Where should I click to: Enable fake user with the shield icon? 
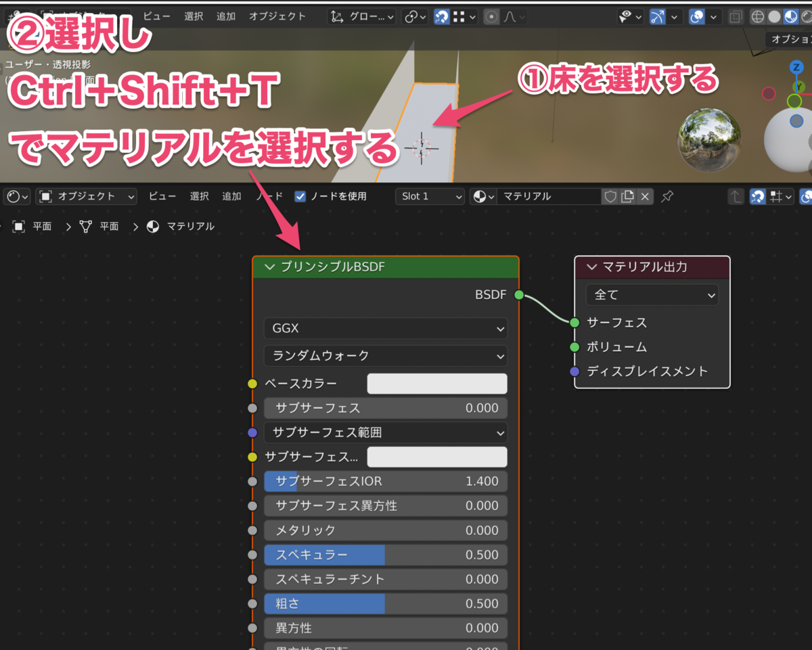pyautogui.click(x=612, y=196)
